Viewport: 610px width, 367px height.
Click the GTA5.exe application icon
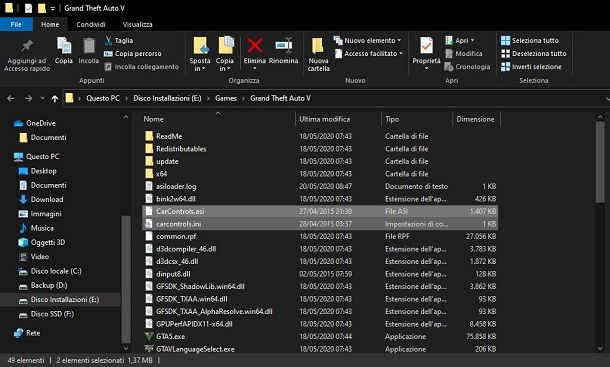(149, 337)
